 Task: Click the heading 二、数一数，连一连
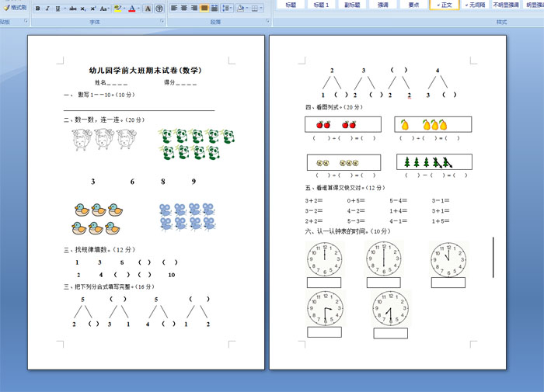tap(104, 120)
